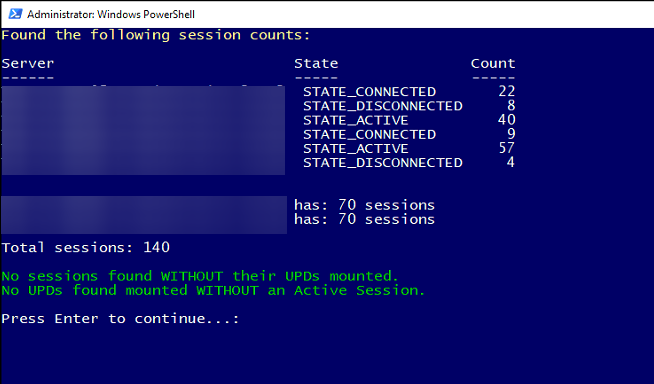Click the count value 22

(507, 91)
